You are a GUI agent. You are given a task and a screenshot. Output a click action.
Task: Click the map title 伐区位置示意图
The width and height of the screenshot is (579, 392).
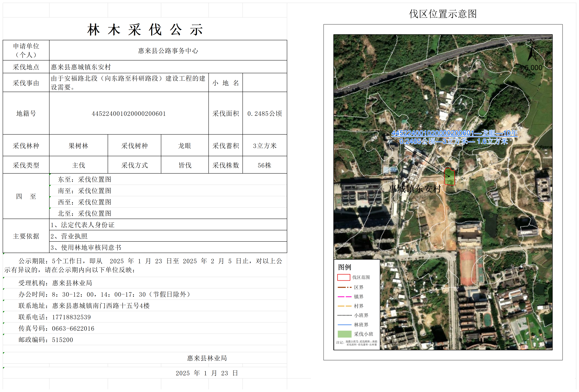click(443, 14)
